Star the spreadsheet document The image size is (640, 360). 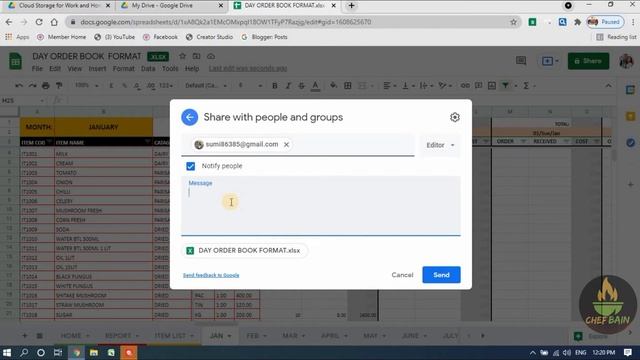(182, 56)
